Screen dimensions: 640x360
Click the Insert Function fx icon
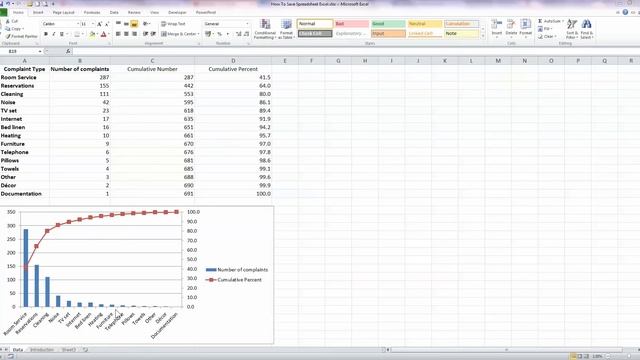point(68,51)
